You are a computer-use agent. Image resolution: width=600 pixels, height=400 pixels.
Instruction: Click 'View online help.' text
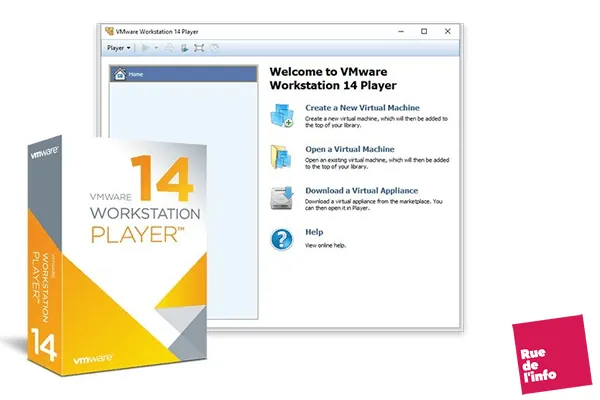[325, 245]
